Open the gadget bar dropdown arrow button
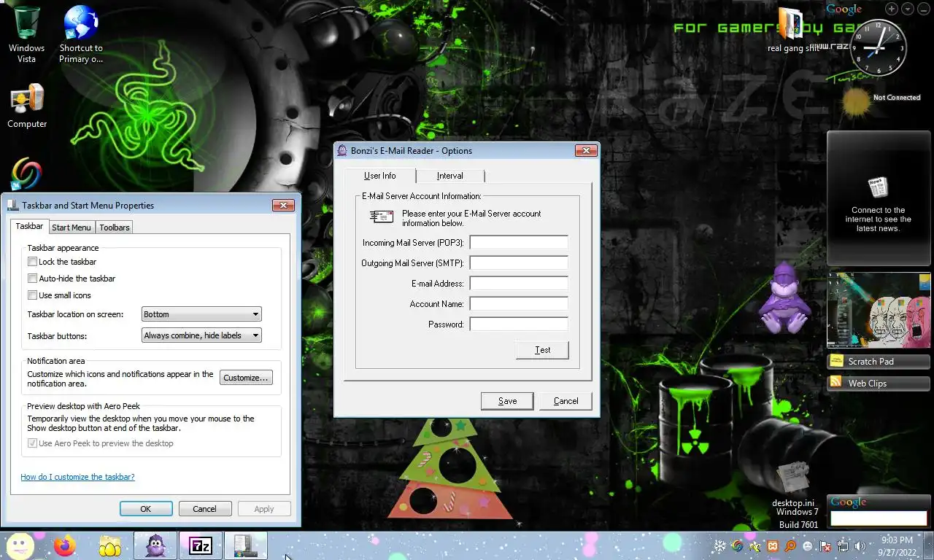Viewport: 934px width, 560px height. click(x=908, y=9)
